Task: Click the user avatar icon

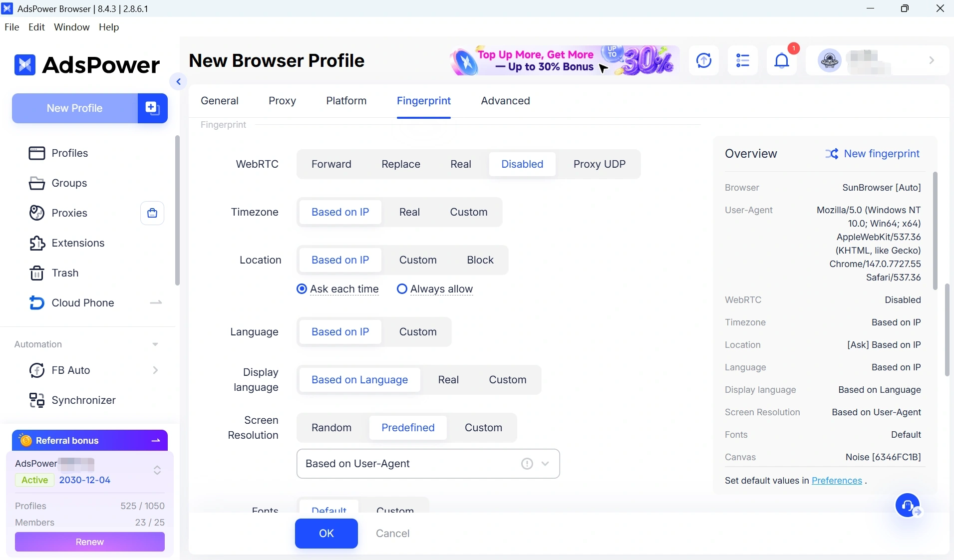Action: click(830, 60)
